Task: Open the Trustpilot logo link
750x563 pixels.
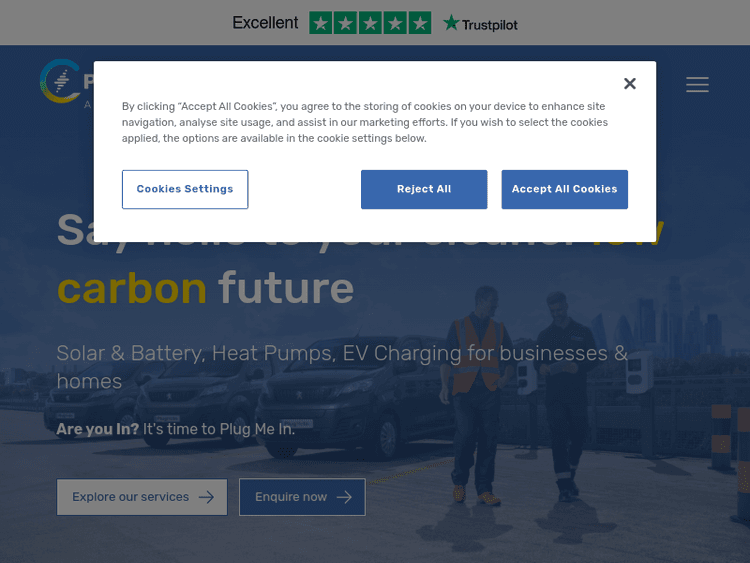Action: pyautogui.click(x=480, y=23)
